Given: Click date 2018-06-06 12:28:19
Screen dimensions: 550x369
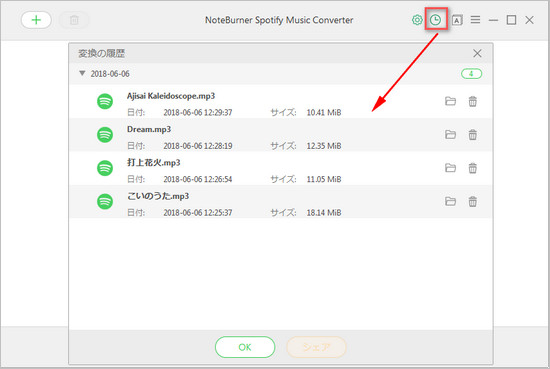Looking at the screenshot, I should pos(198,146).
